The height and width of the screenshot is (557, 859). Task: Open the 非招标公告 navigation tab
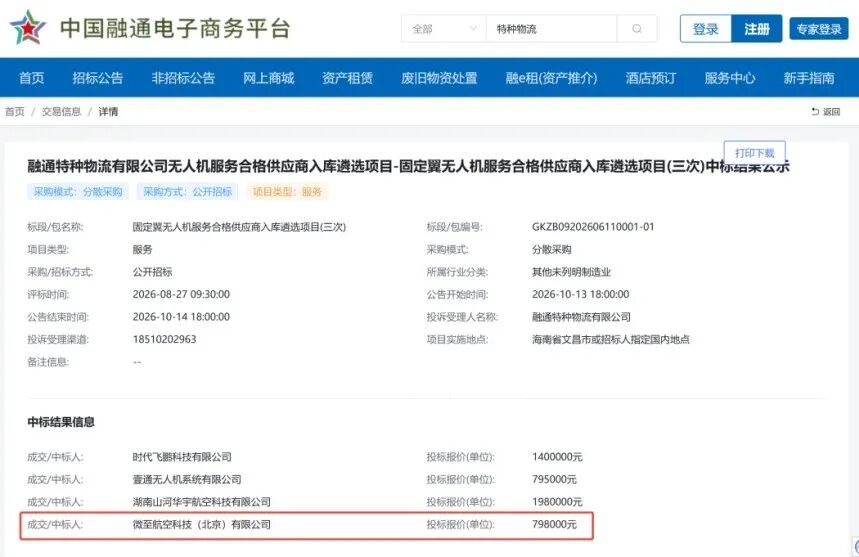(x=183, y=78)
